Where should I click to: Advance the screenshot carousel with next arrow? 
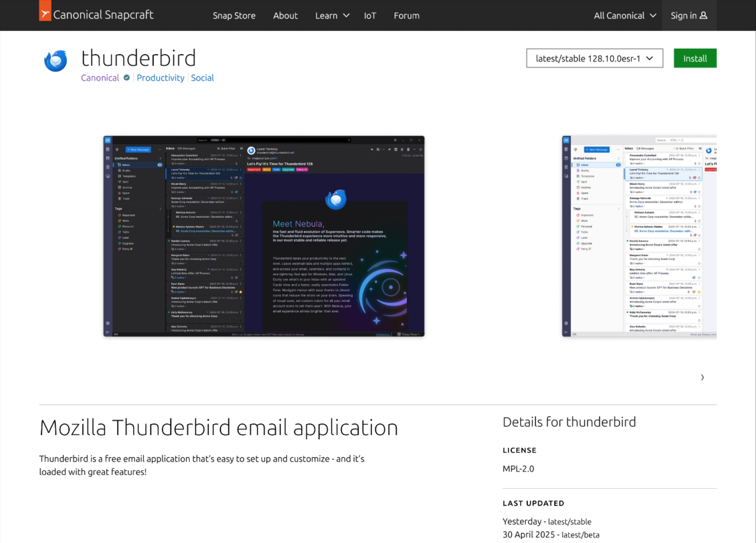click(x=702, y=377)
